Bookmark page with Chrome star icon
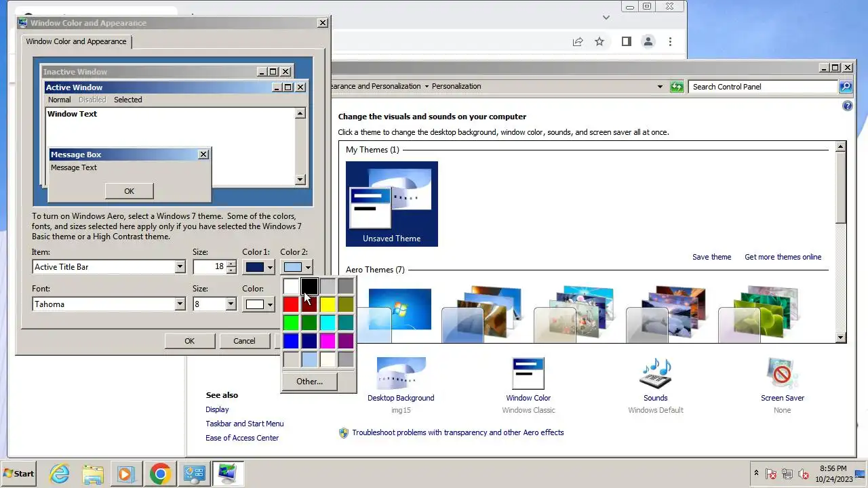The height and width of the screenshot is (488, 868). 599,41
